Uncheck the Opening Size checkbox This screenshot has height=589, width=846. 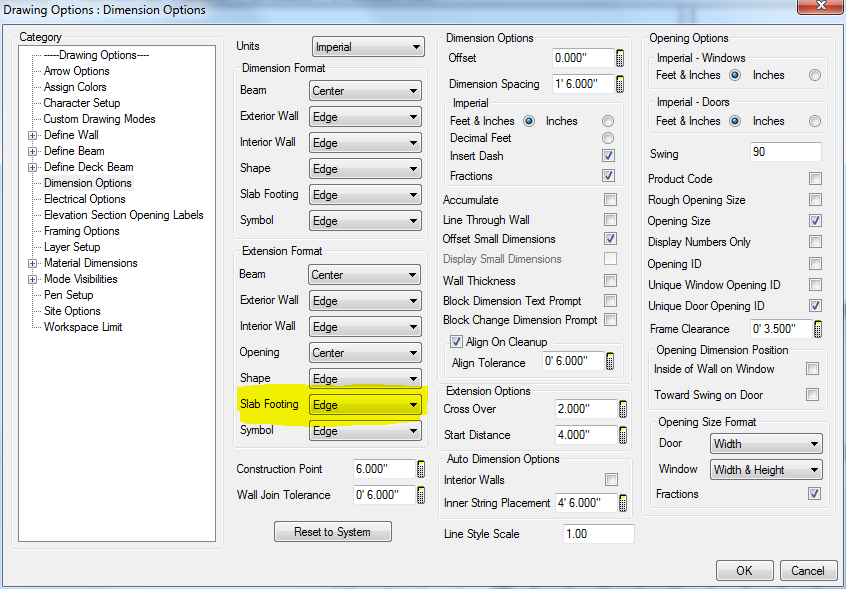815,221
